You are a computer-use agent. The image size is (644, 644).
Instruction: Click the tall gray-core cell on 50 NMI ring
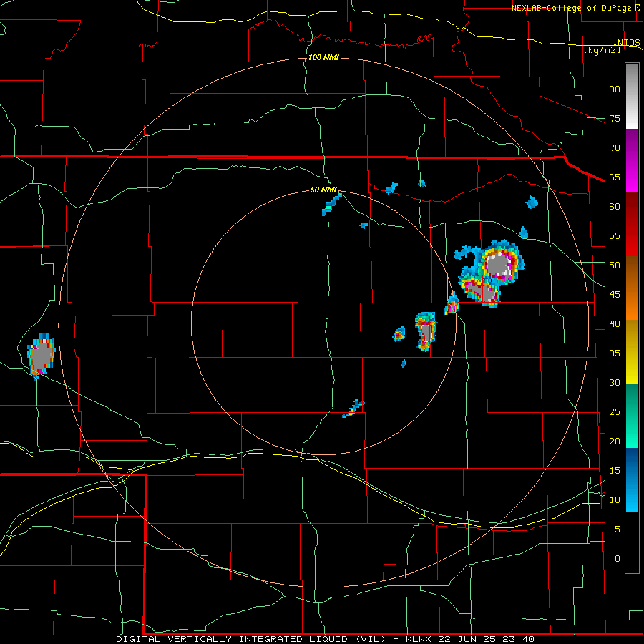[x=426, y=331]
